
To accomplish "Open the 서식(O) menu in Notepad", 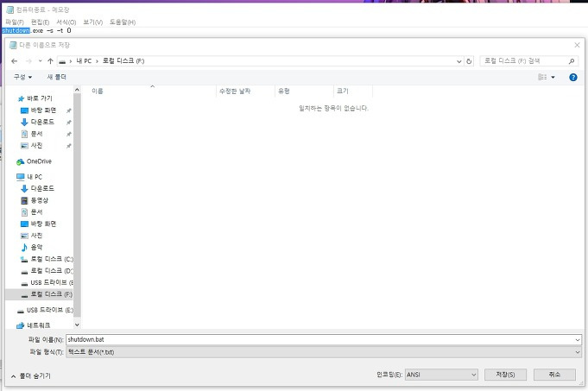I will tap(66, 22).
